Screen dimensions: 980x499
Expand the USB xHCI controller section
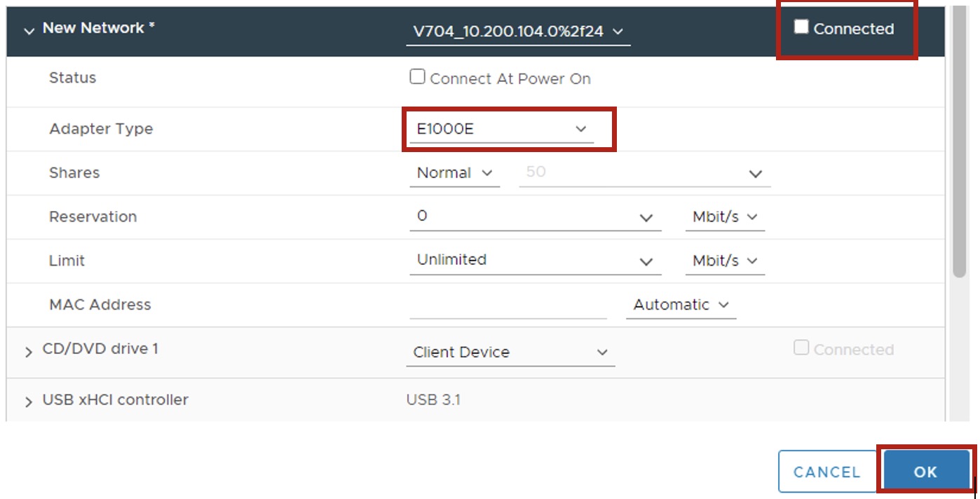coord(29,402)
